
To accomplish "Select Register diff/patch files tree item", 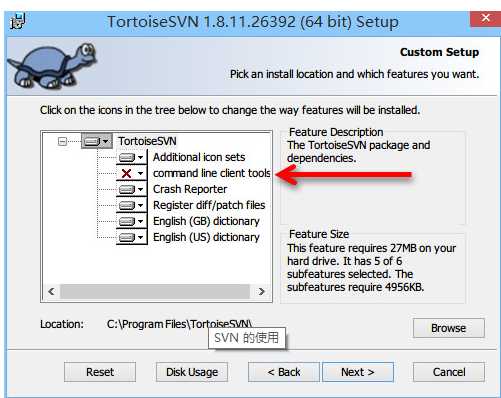I will (209, 205).
